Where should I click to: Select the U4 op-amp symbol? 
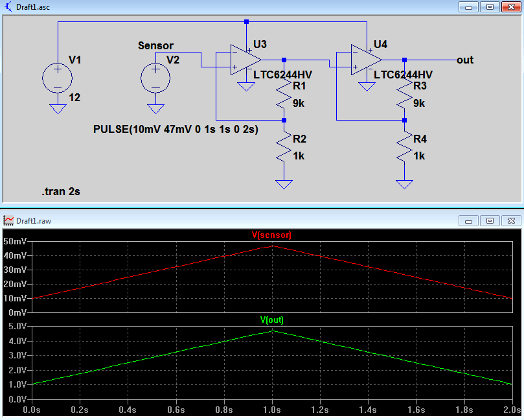(x=366, y=60)
